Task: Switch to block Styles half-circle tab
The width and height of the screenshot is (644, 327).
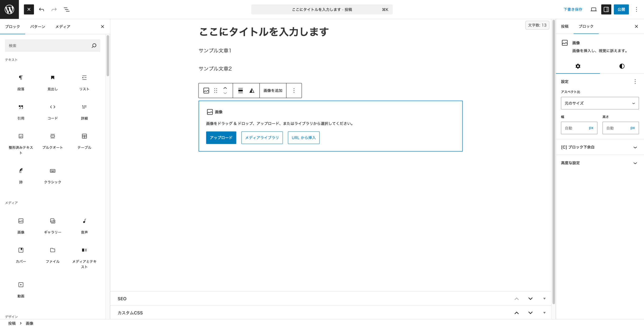Action: (x=622, y=66)
